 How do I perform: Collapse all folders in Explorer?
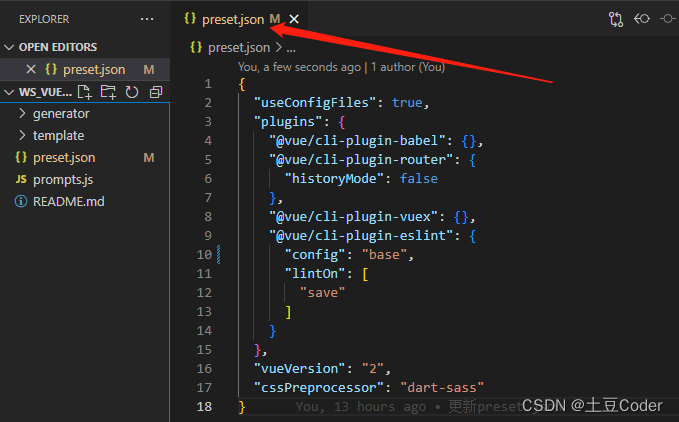click(155, 92)
